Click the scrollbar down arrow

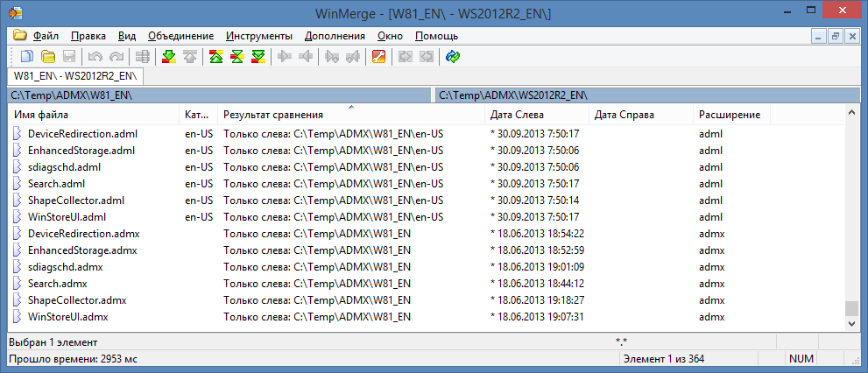coord(852,322)
